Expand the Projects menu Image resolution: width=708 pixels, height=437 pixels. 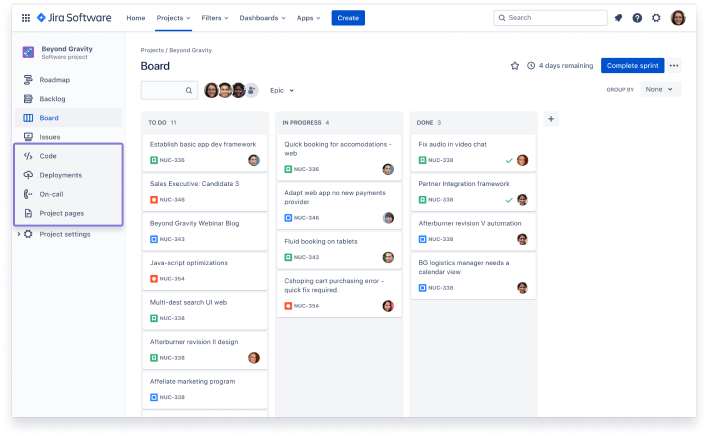coord(172,18)
